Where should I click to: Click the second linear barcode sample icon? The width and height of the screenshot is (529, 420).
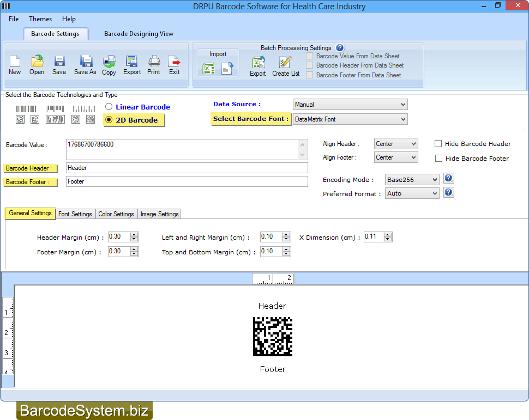55,108
